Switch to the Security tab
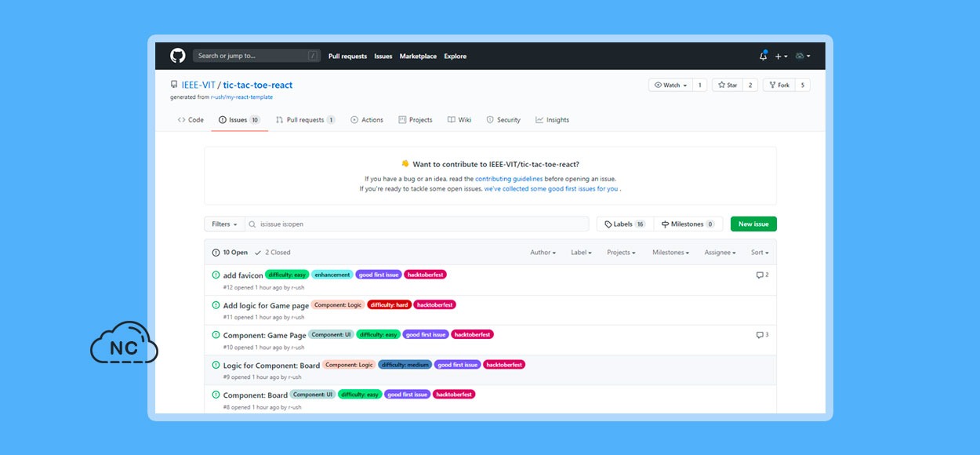This screenshot has width=980, height=455. click(x=503, y=120)
